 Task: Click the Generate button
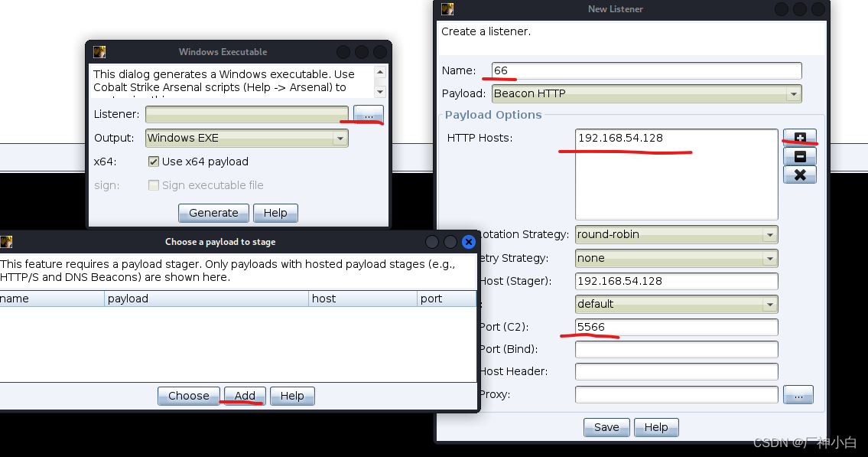pos(213,214)
